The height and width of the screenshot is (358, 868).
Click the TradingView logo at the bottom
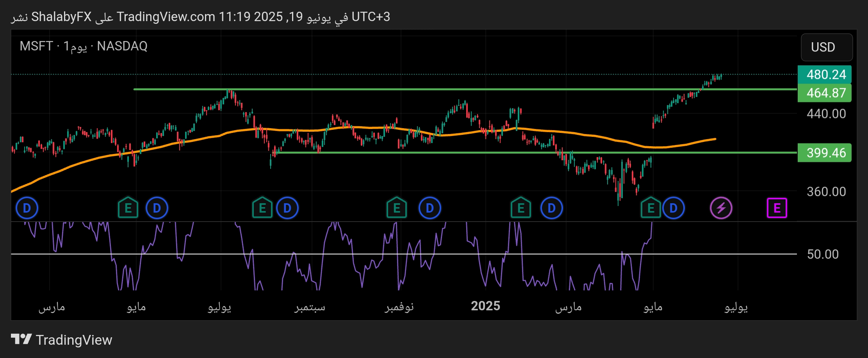coord(62,340)
